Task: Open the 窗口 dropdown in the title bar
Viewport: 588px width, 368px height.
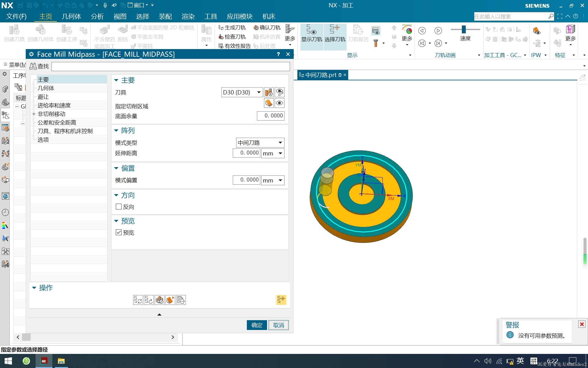Action: coord(137,5)
